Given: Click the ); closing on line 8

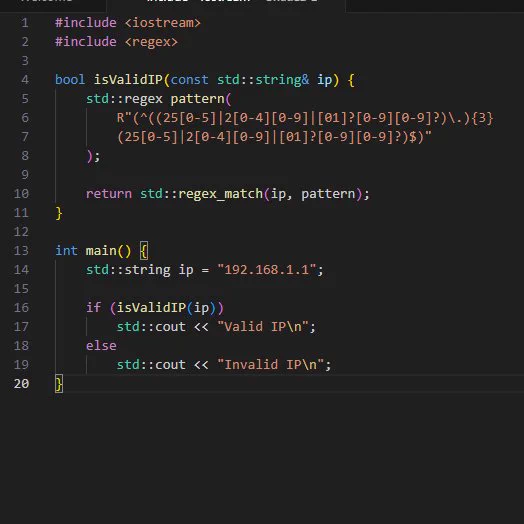Looking at the screenshot, I should 93,156.
